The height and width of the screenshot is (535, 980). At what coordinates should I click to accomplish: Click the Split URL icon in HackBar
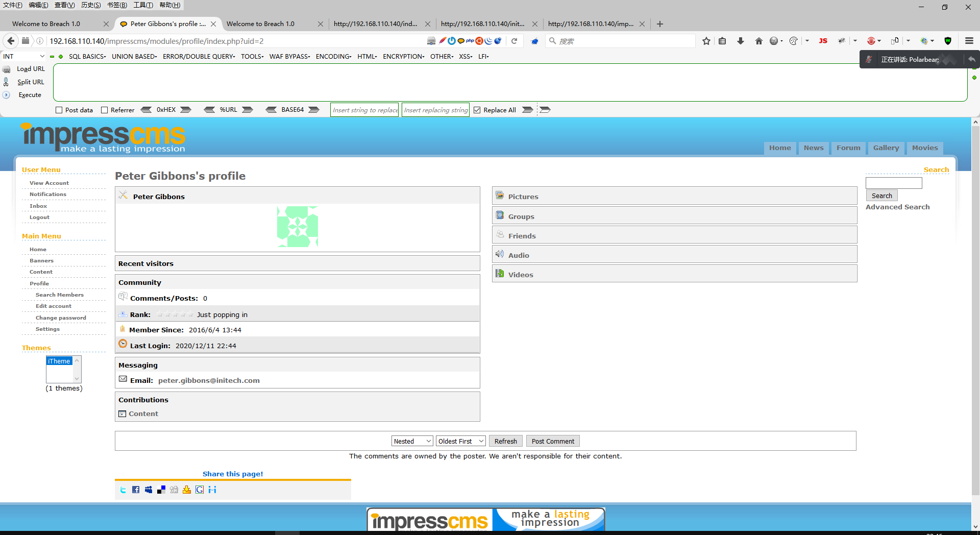tap(6, 82)
